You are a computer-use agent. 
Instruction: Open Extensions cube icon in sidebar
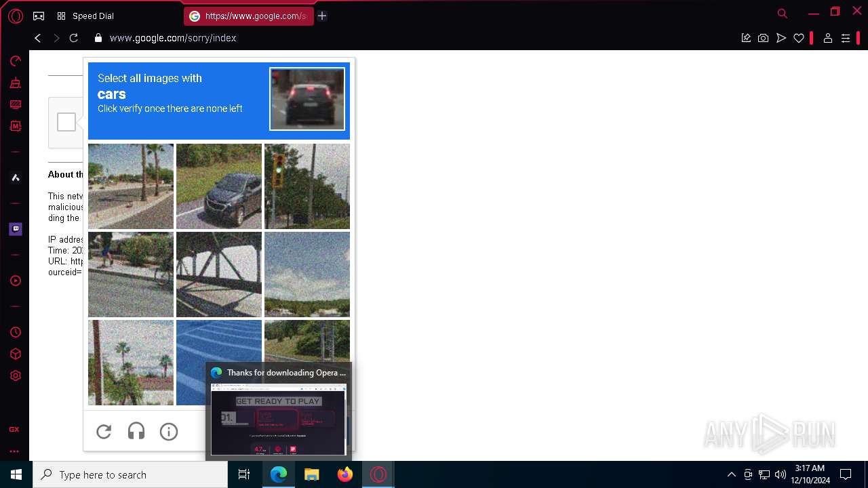pos(15,354)
